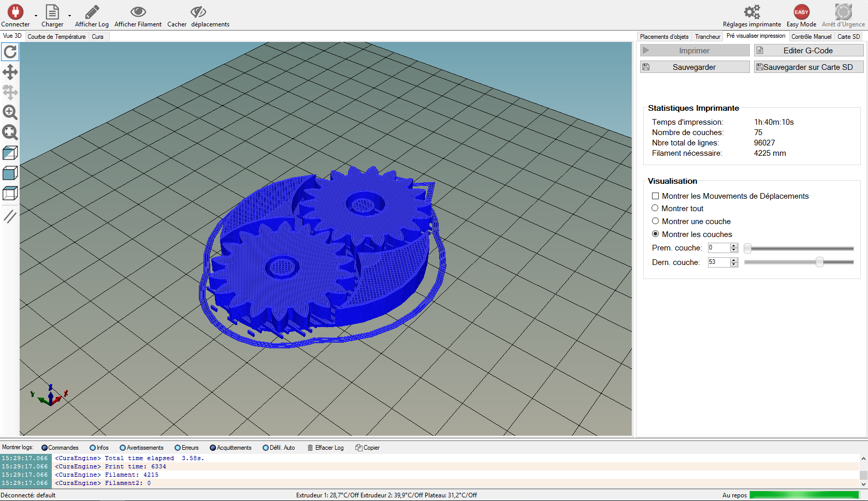Select Montrer les couches radio button
Image resolution: width=868 pixels, height=501 pixels.
pyautogui.click(x=655, y=234)
